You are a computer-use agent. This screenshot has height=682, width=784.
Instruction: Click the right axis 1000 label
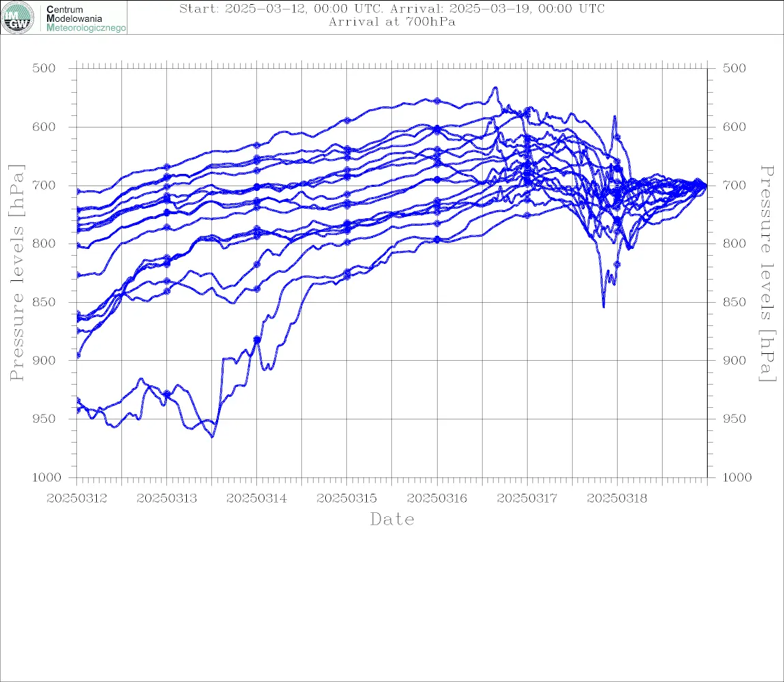(x=737, y=477)
